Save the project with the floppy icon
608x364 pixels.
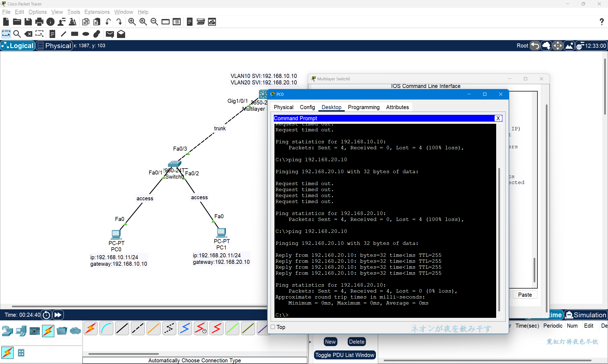(x=28, y=22)
